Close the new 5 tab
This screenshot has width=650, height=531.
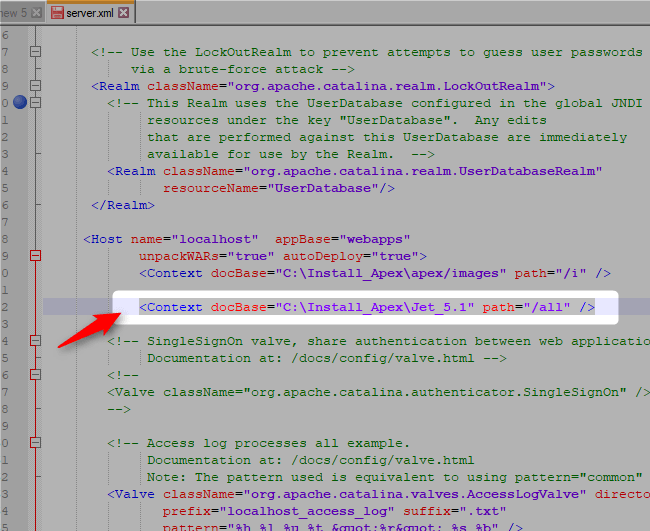36,13
